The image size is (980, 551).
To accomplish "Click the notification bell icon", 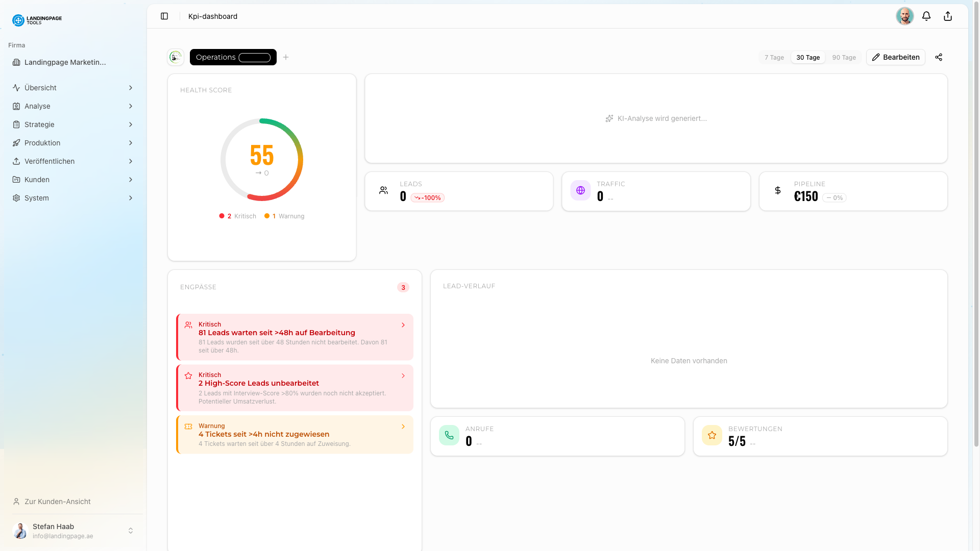I will 926,16.
